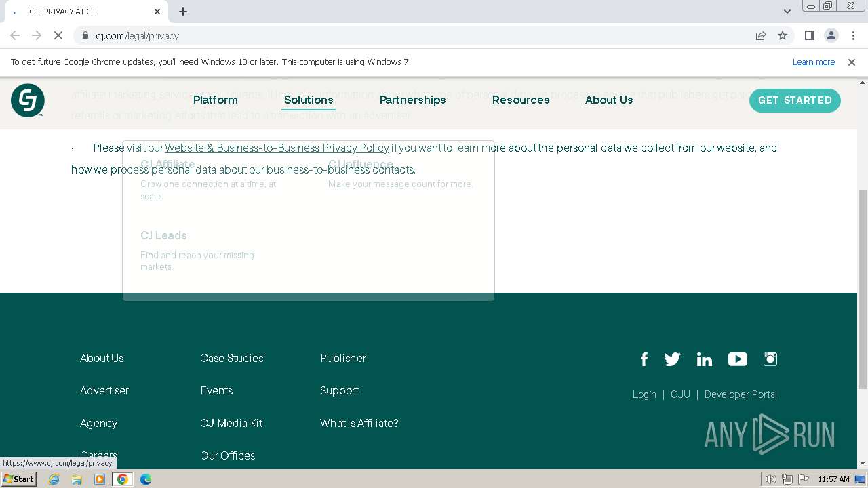Open Learn more link in update bar
Image resolution: width=868 pixels, height=488 pixels.
[814, 62]
